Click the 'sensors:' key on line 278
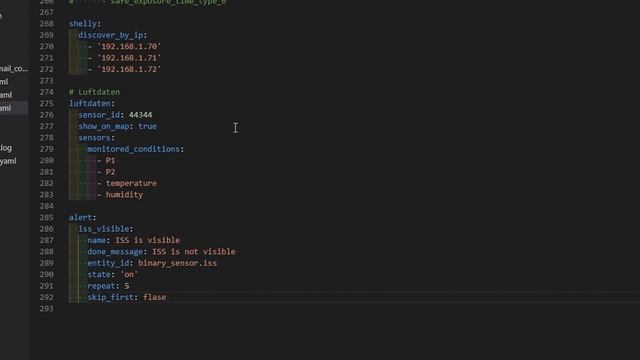 (96, 138)
